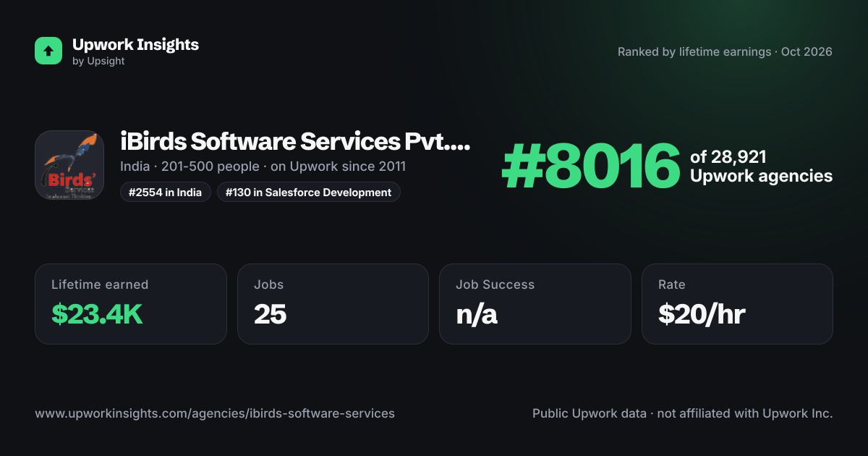Click the green Upwork Insights arrow logo

(48, 51)
